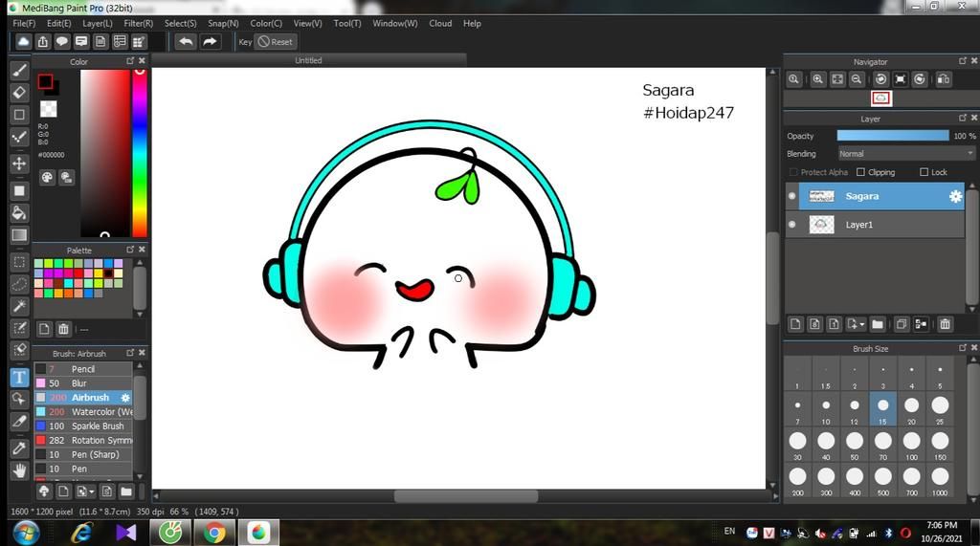Add a new layer folder

coord(878,323)
